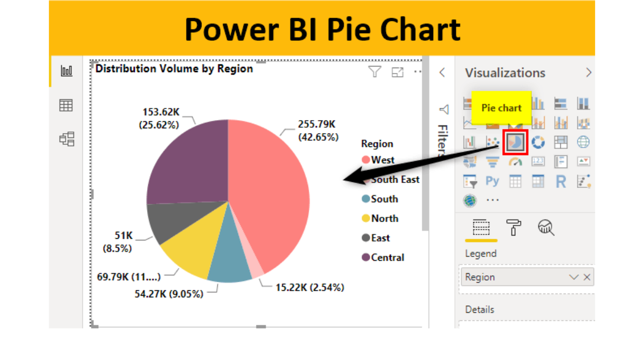The height and width of the screenshot is (337, 644).
Task: Click the Region field in Legend well
Action: (x=526, y=277)
